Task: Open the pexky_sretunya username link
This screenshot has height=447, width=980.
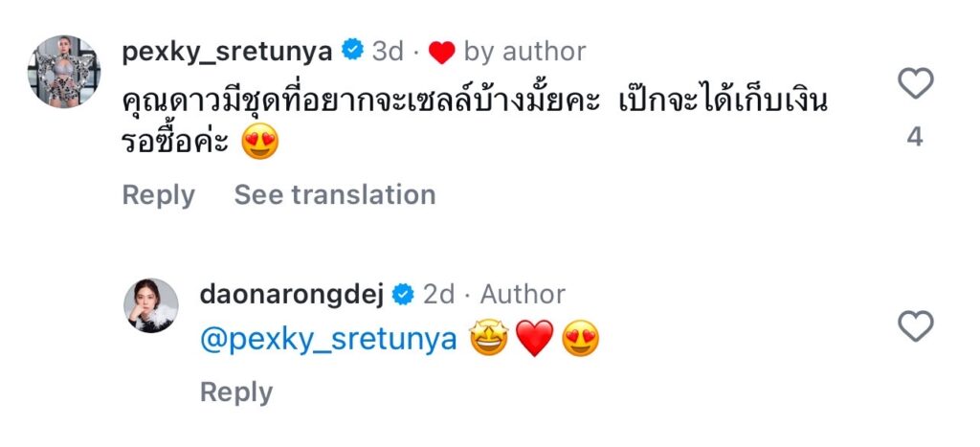Action: [228, 52]
